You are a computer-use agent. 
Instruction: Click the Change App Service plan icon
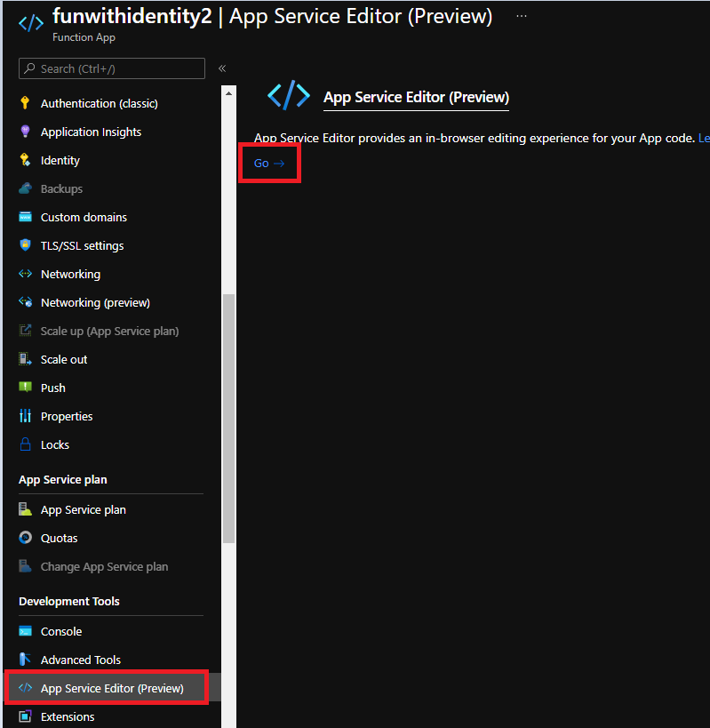click(x=25, y=566)
